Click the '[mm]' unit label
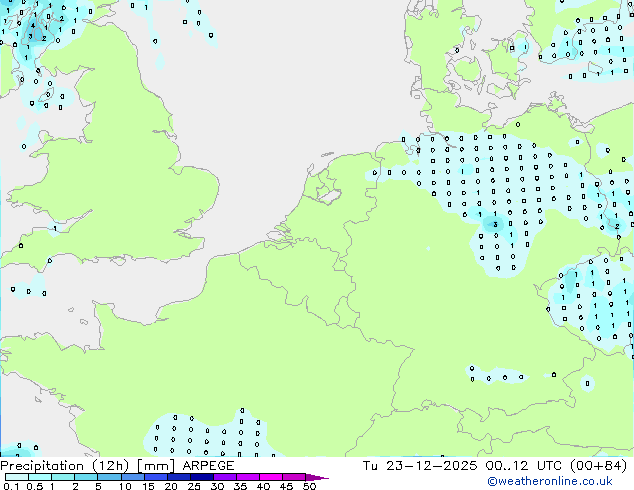 (156, 466)
